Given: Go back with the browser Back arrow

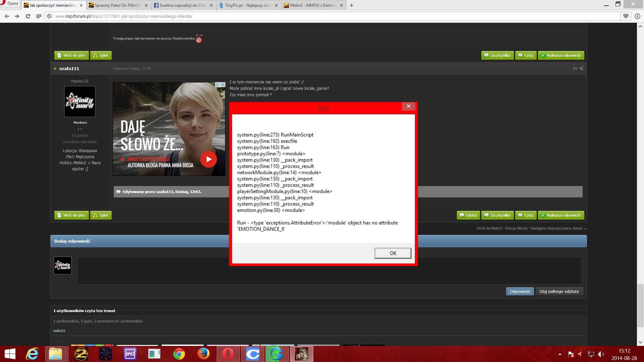Looking at the screenshot, I should coord(7,16).
